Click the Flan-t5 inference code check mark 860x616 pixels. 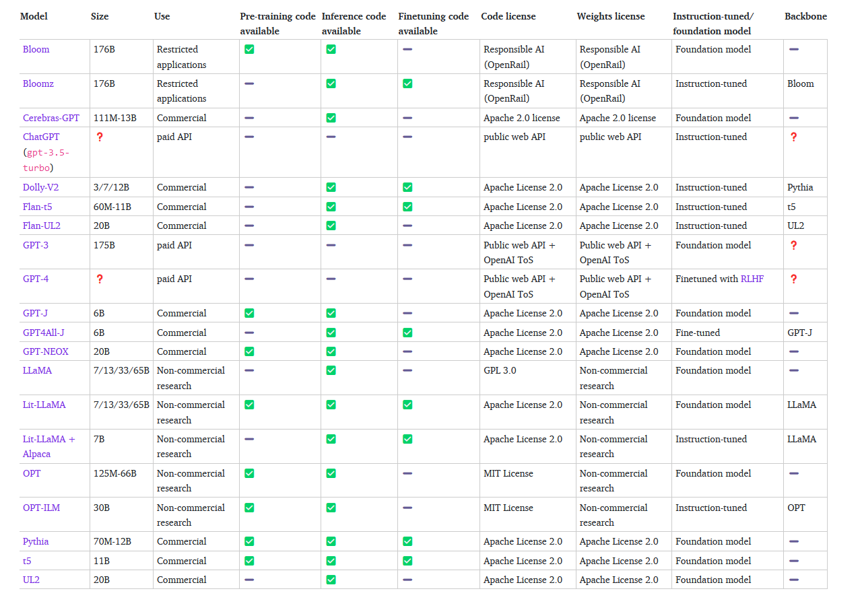click(331, 207)
